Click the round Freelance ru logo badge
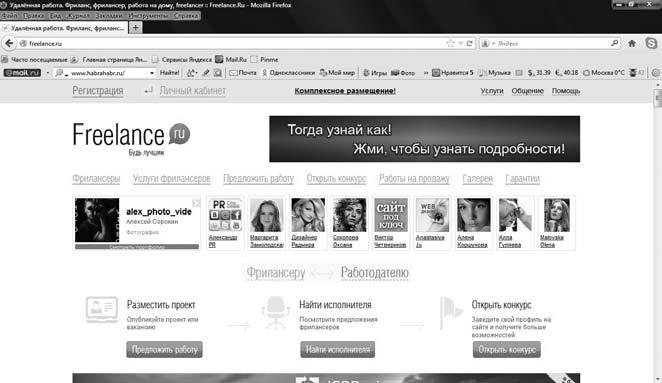Viewport: 662px width, 383px height. click(x=179, y=134)
